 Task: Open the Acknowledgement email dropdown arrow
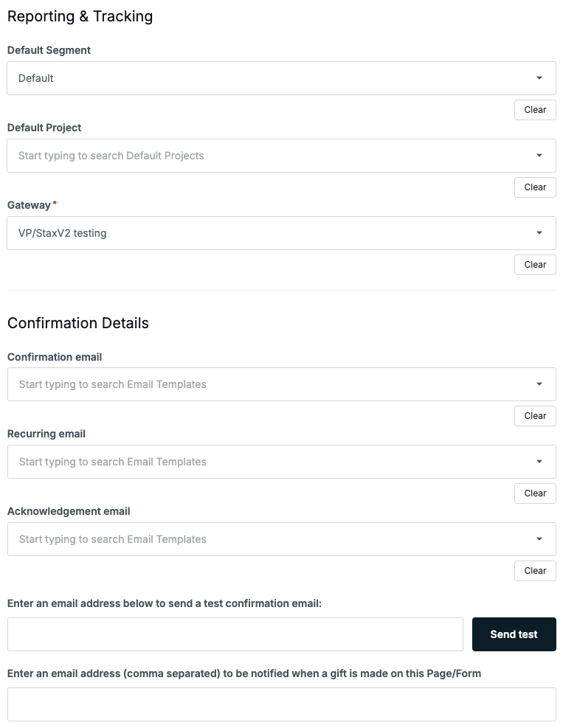tap(539, 539)
